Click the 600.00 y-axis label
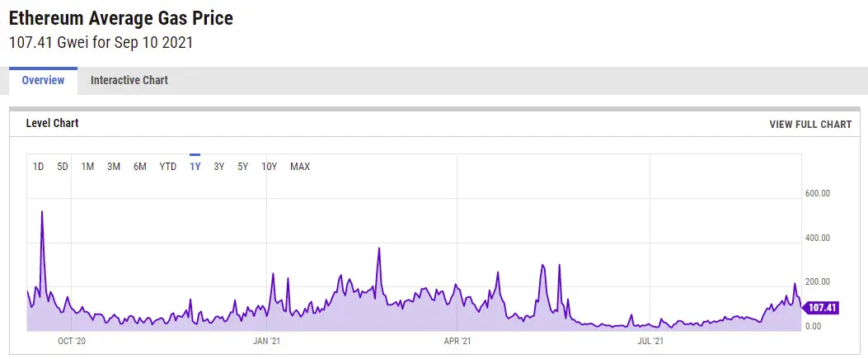868x359 pixels. click(817, 193)
